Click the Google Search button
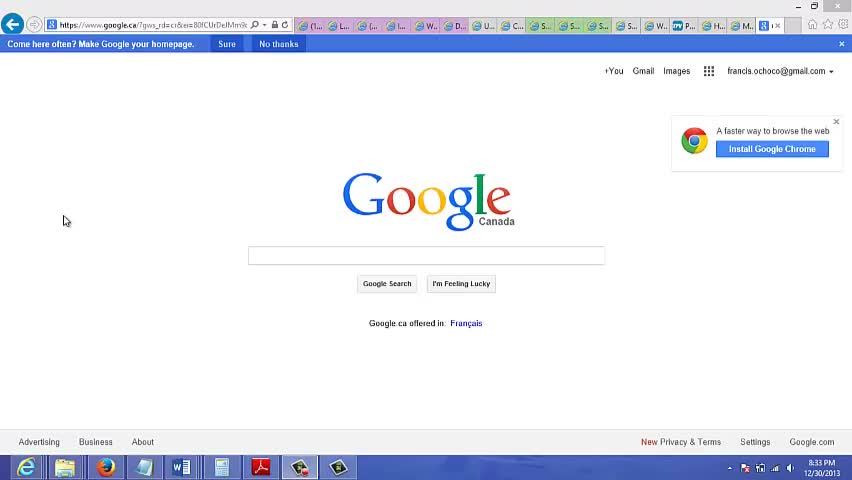The height and width of the screenshot is (480, 852). [x=387, y=284]
